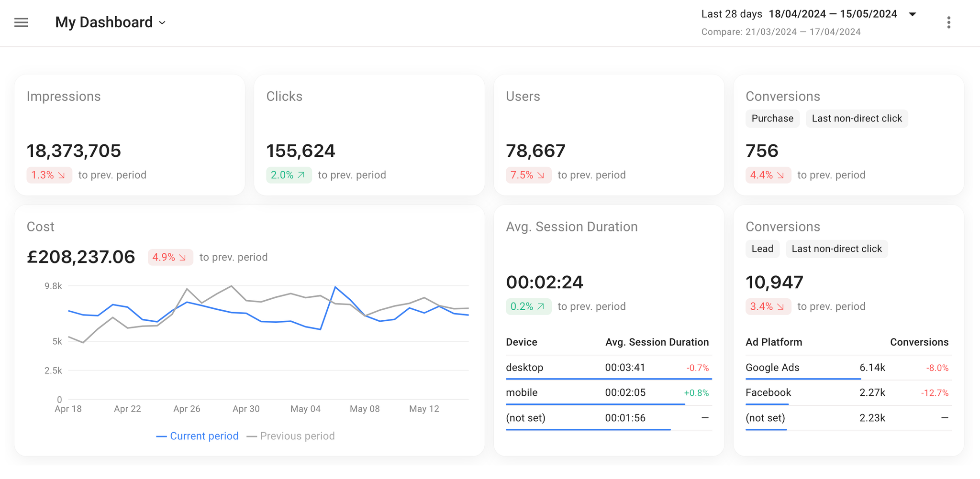
Task: Open the three-dot more options menu
Action: 948,22
